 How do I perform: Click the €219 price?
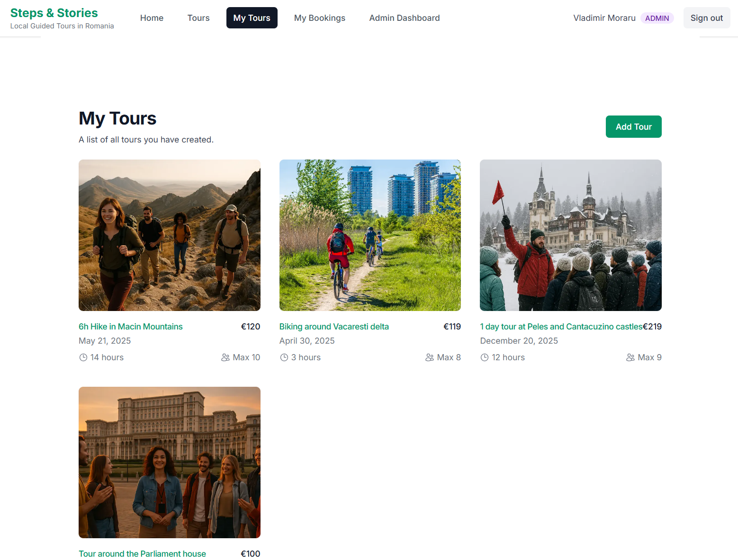click(652, 327)
